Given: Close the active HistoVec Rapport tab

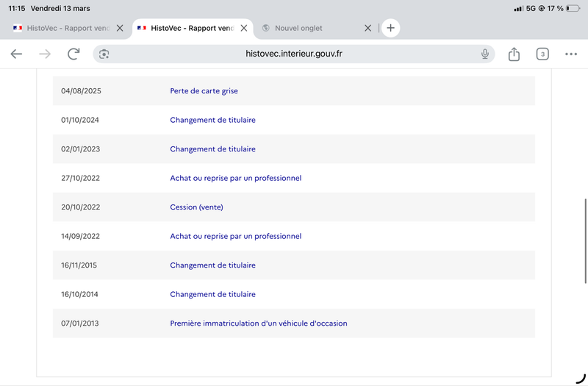Looking at the screenshot, I should point(244,28).
